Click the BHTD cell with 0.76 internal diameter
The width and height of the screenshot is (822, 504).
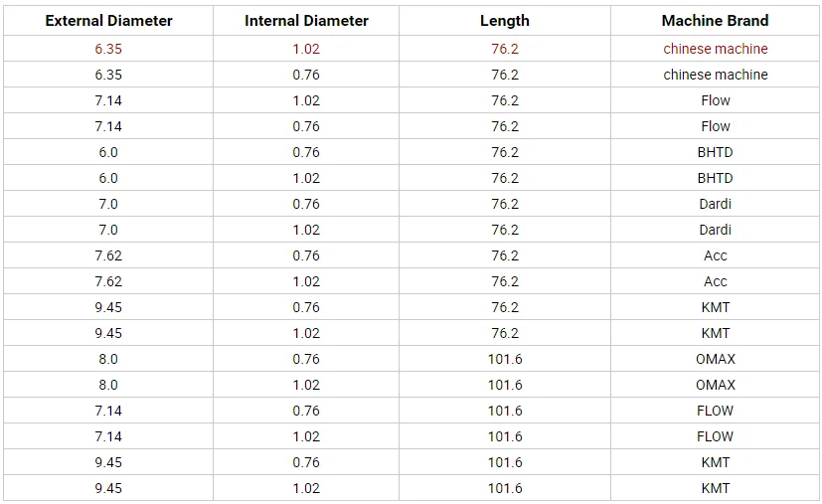point(715,152)
